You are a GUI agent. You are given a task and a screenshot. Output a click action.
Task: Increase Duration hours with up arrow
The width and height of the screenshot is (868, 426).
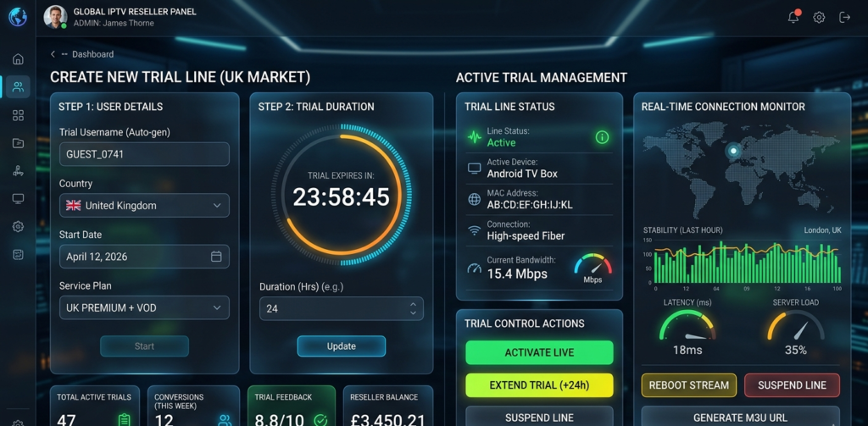pyautogui.click(x=413, y=304)
